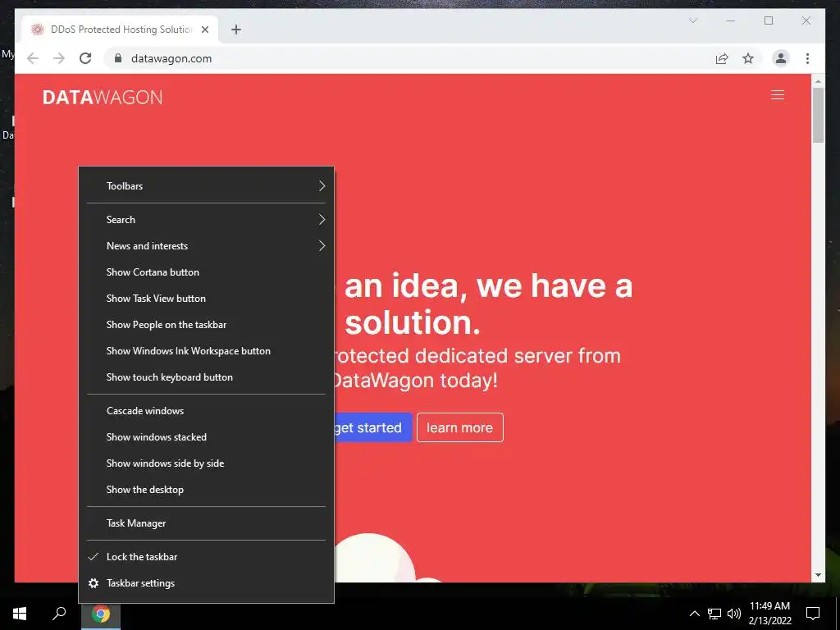Viewport: 840px width, 630px height.
Task: Click the scrollbar up arrow
Action: 818,81
